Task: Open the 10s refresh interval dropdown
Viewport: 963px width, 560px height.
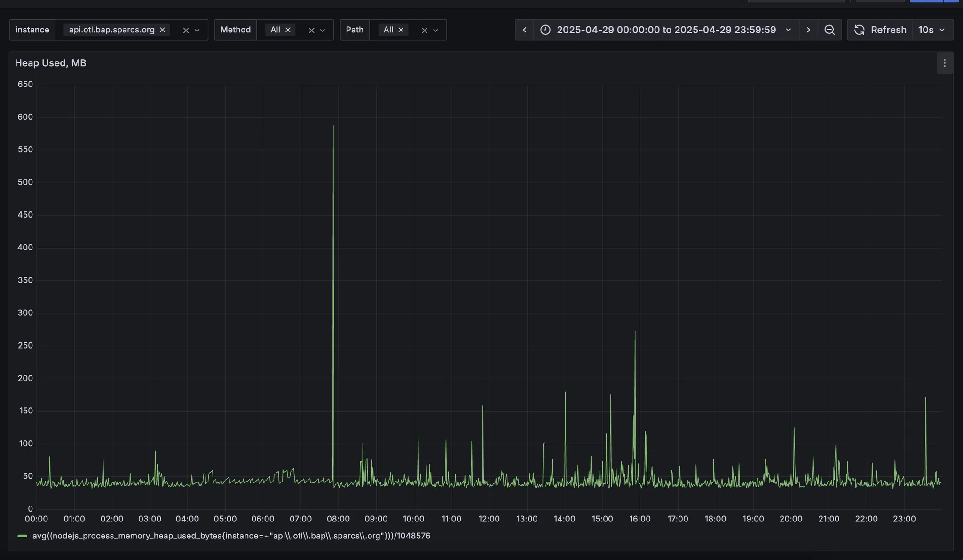Action: (x=932, y=30)
